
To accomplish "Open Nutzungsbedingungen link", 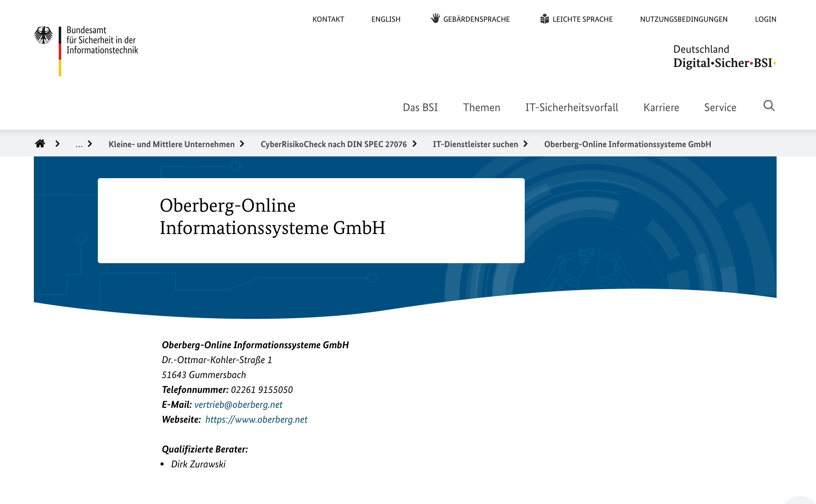I will click(x=684, y=19).
